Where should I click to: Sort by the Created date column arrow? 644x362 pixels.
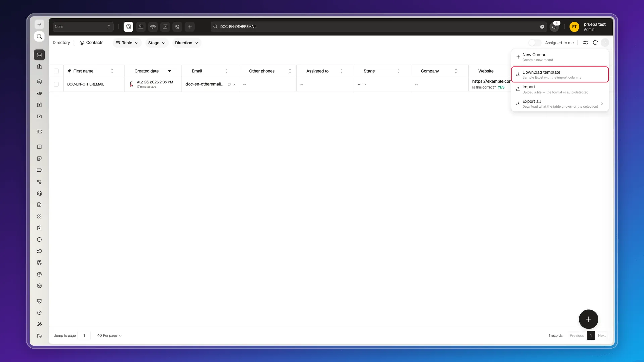point(169,71)
